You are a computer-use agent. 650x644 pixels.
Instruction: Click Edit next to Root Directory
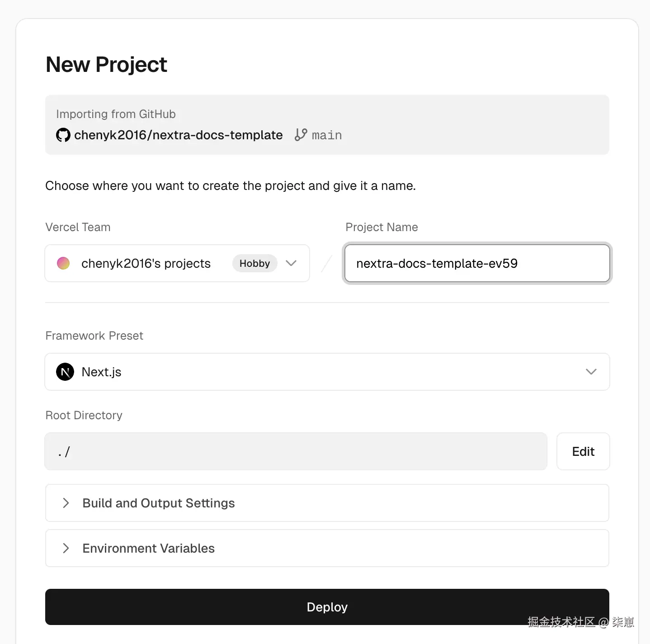(583, 451)
